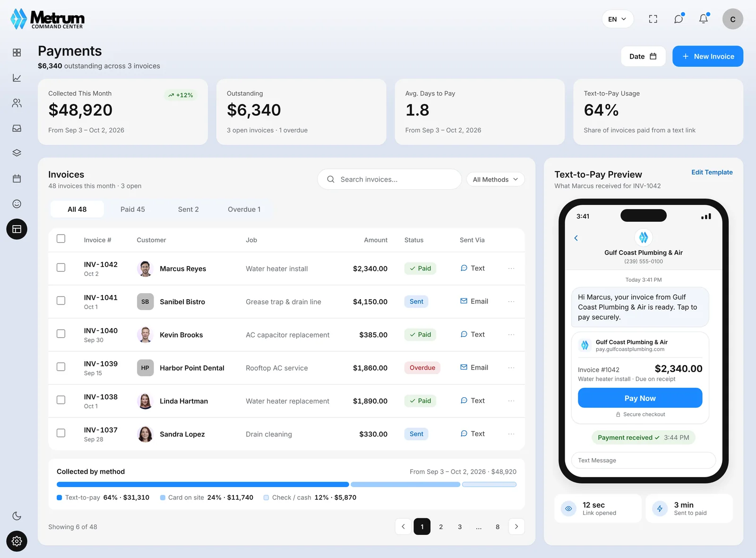
Task: Open the EN language dropdown
Action: click(618, 19)
